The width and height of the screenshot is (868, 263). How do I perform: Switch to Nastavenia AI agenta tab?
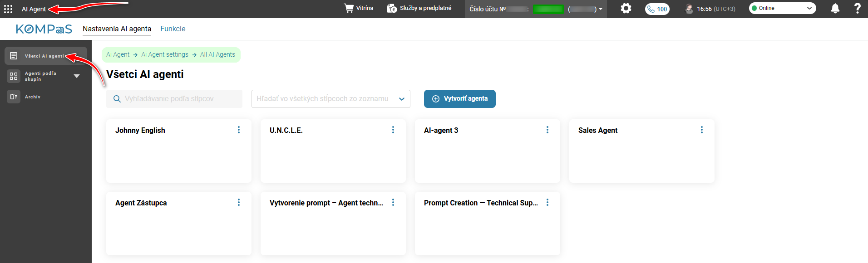click(x=117, y=29)
